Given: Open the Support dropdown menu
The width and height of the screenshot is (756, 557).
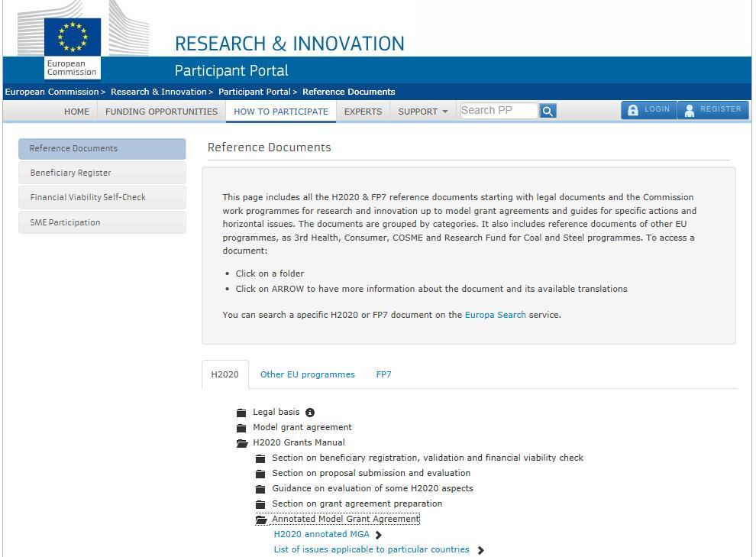Looking at the screenshot, I should click(423, 112).
